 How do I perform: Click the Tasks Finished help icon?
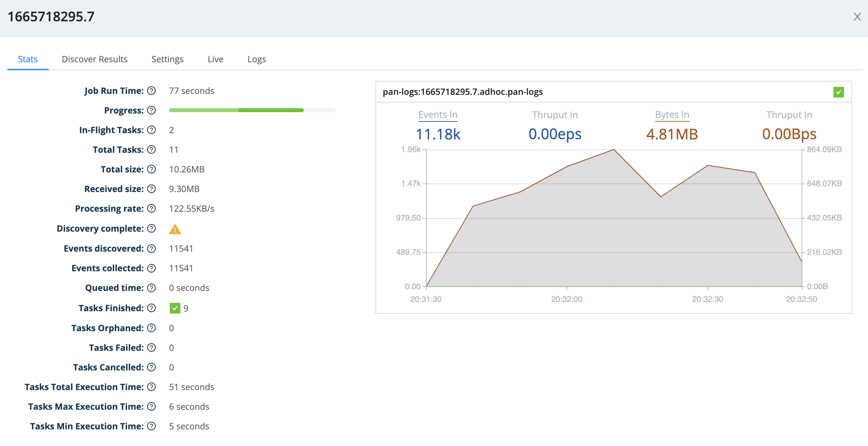(152, 308)
